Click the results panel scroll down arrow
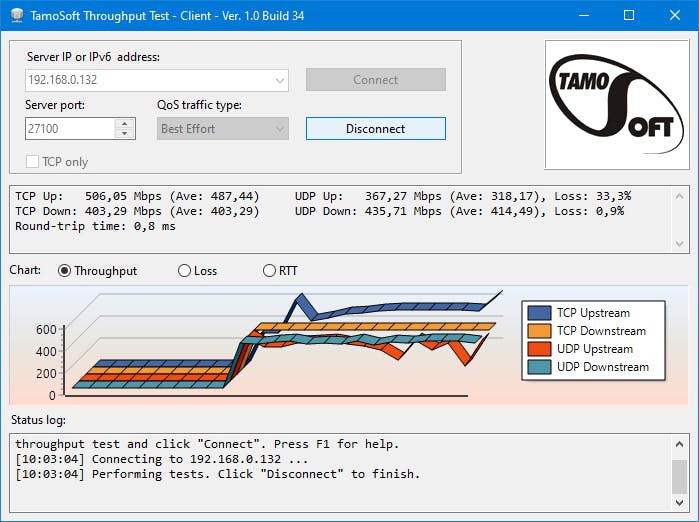The image size is (699, 522). point(679,243)
